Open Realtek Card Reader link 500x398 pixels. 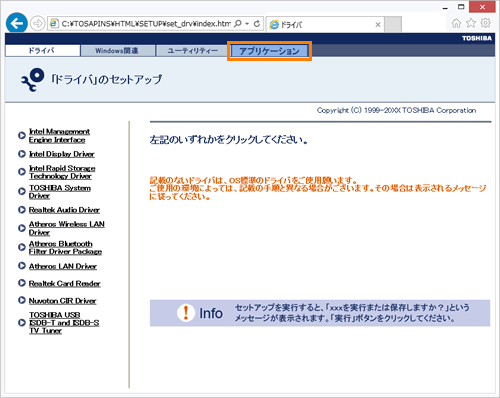[64, 284]
